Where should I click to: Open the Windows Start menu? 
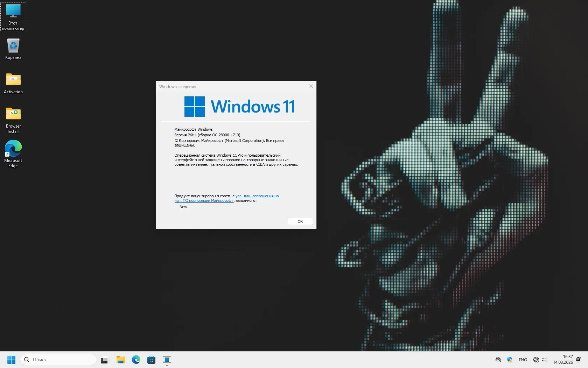11,360
